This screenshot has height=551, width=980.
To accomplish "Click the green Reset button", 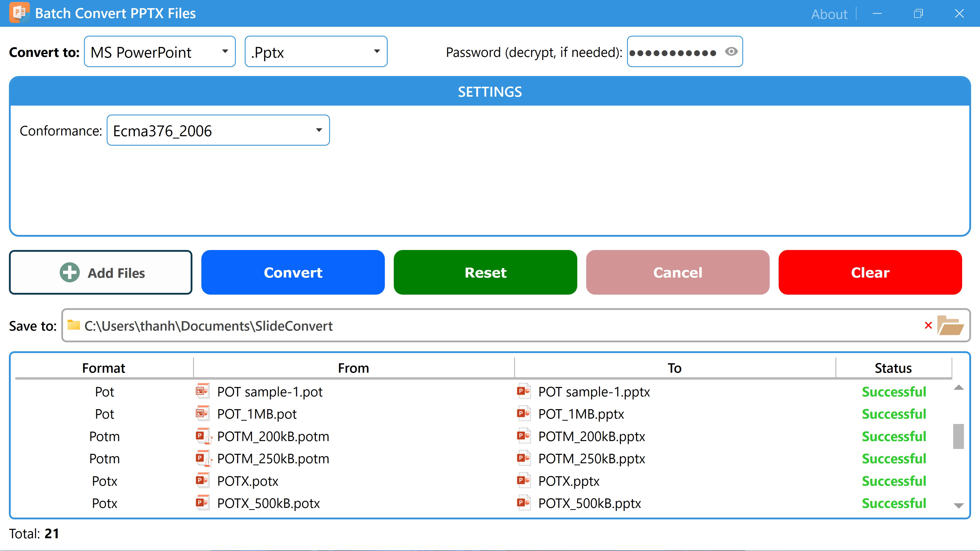I will [485, 272].
